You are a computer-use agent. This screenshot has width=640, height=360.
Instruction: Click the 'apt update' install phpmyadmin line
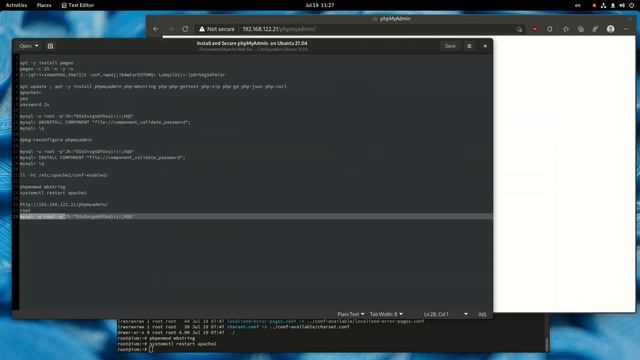click(153, 87)
